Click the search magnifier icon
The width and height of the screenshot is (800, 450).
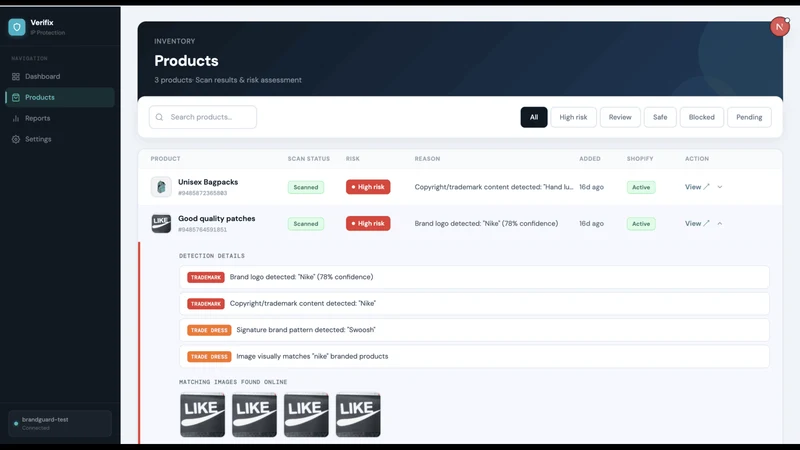coord(159,117)
